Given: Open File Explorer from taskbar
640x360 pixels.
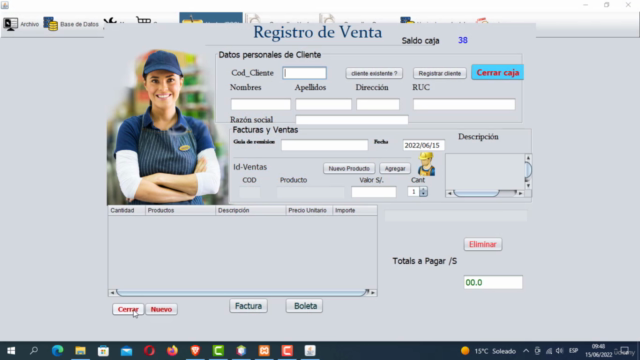Looking at the screenshot, I should tap(80, 351).
